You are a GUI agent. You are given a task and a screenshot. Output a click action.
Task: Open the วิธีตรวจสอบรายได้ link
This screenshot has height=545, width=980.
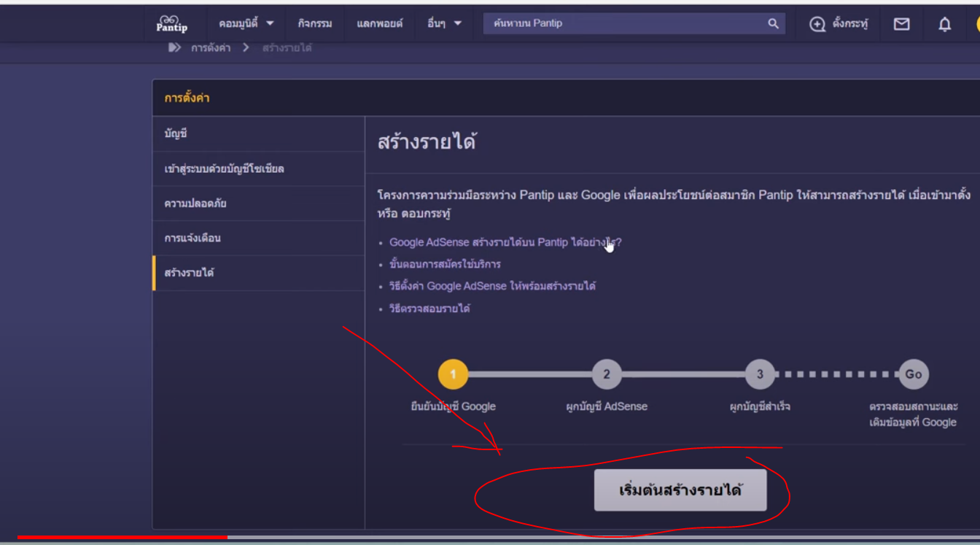coord(429,309)
